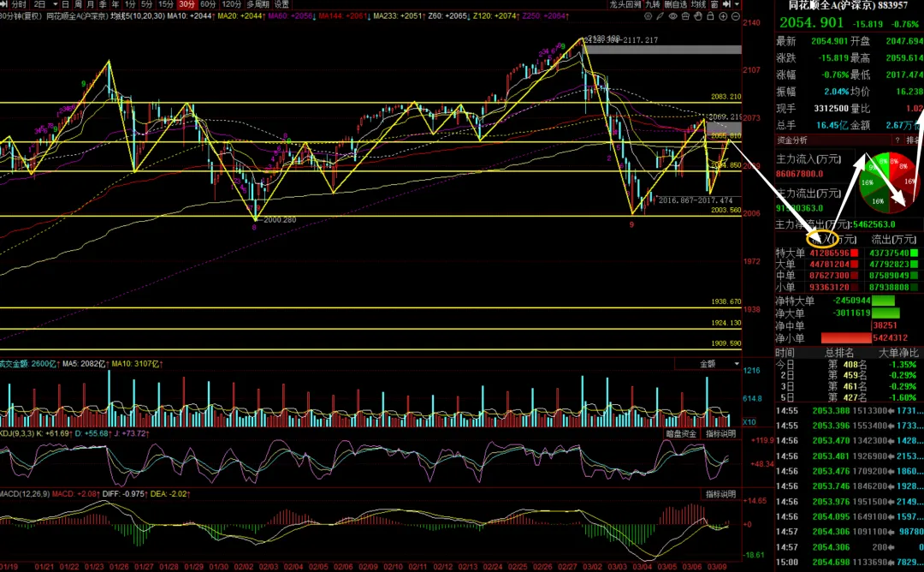Switch to daily 日 K-line period
This screenshot has height=572, width=924.
click(x=65, y=4)
